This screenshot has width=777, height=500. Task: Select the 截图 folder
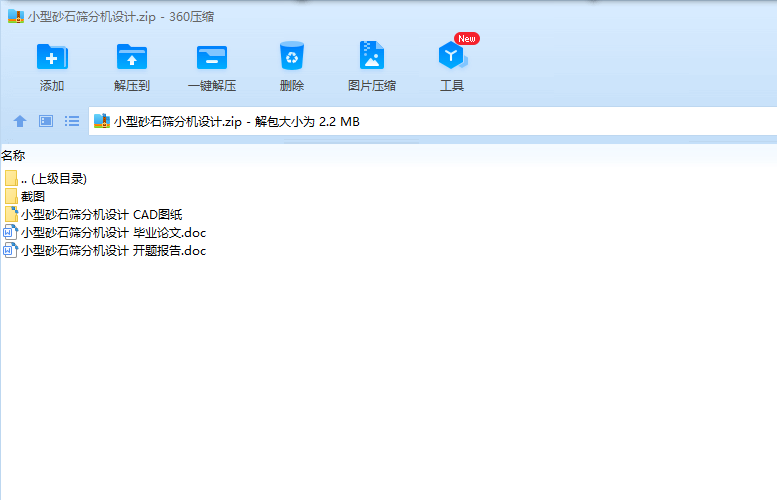point(25,196)
